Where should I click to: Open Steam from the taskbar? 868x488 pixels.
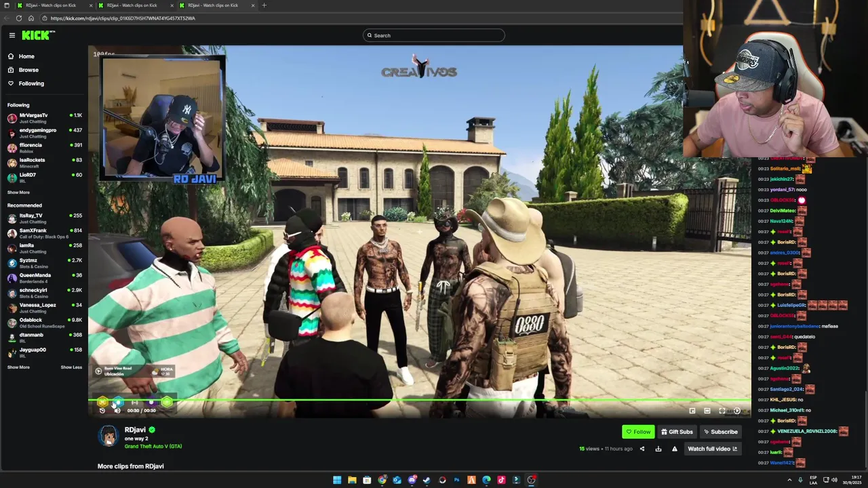point(427,480)
